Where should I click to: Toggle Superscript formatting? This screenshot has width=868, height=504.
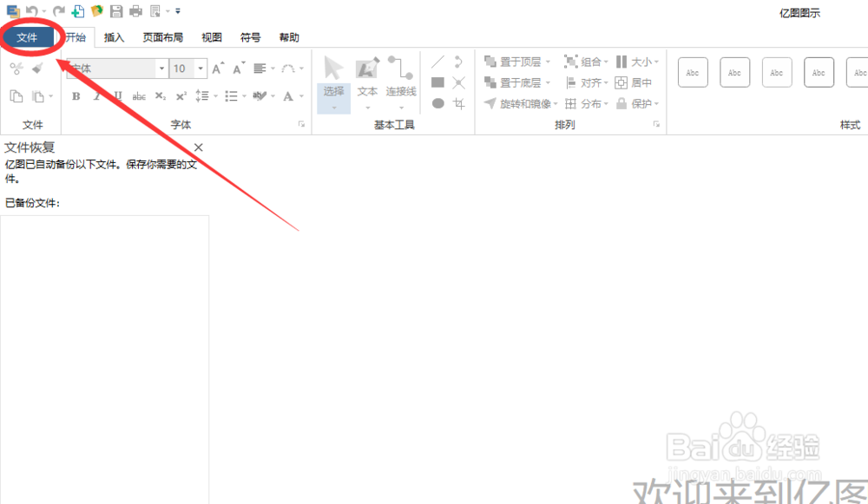tap(181, 96)
